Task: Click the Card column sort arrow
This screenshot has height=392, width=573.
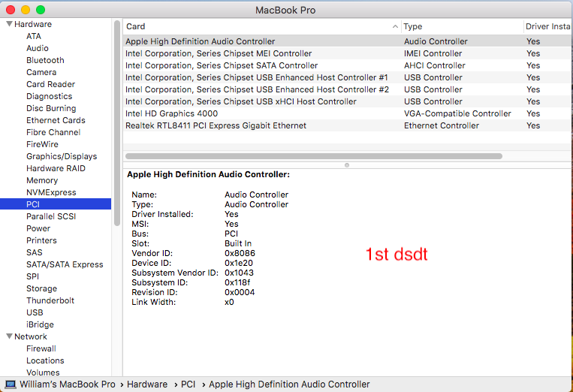Action: 395,26
